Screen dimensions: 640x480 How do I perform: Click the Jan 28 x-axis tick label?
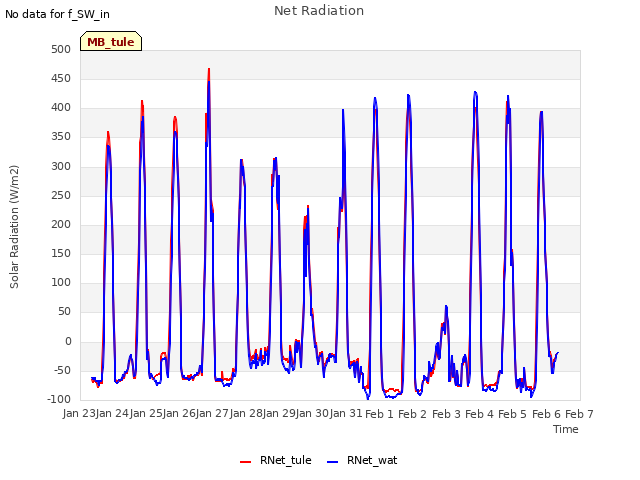[246, 413]
